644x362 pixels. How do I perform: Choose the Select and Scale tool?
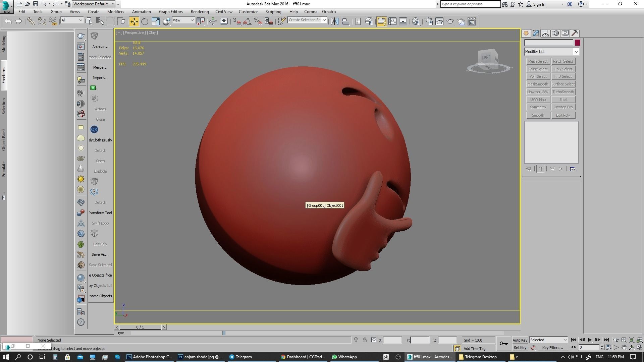156,21
